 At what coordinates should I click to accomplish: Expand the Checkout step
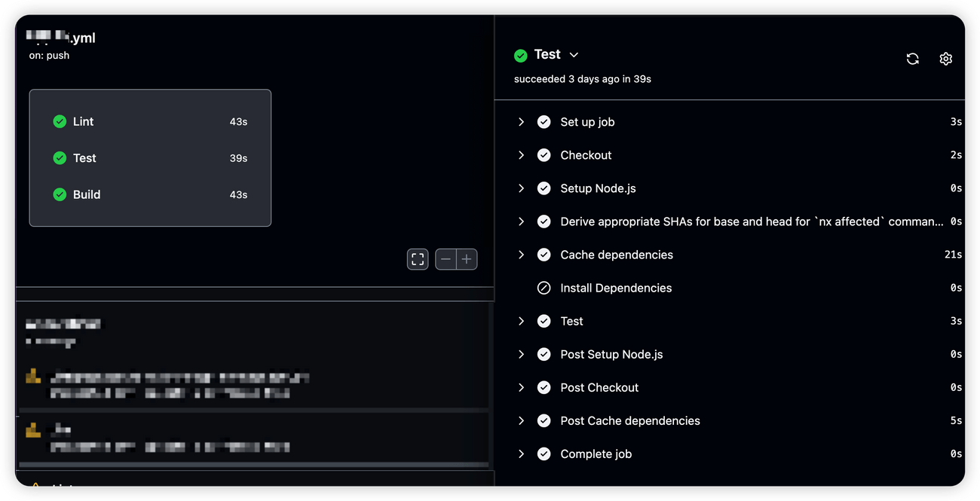pyautogui.click(x=521, y=154)
